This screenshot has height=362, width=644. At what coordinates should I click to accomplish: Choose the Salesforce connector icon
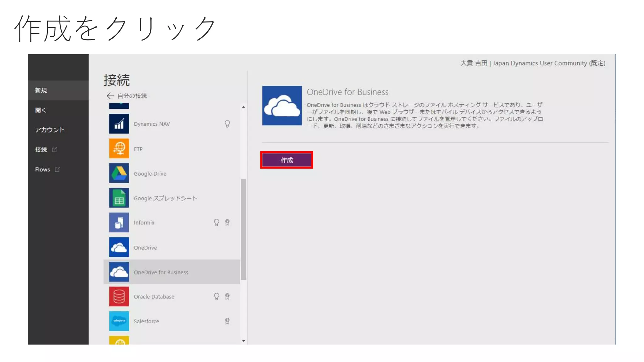pyautogui.click(x=119, y=321)
